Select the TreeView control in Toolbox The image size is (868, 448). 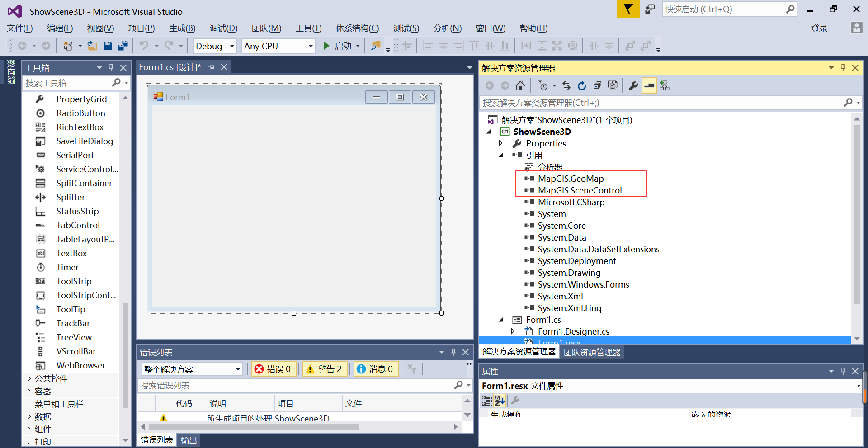74,337
